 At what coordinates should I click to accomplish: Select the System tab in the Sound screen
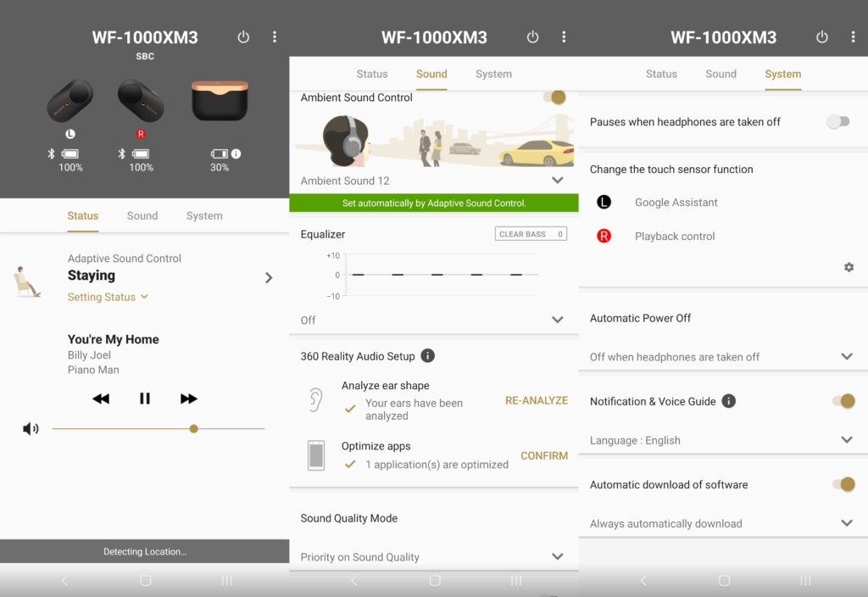pos(494,75)
